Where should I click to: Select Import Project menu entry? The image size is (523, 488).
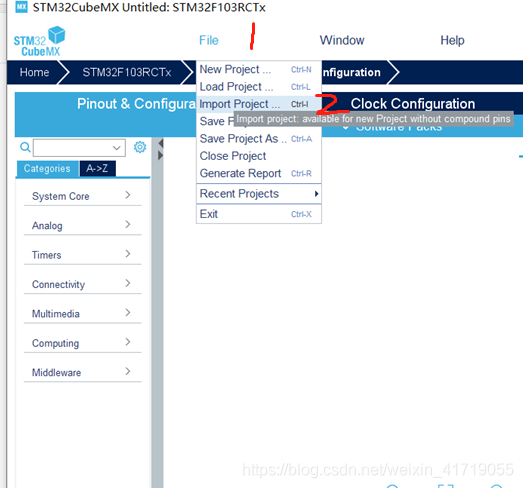(259, 104)
